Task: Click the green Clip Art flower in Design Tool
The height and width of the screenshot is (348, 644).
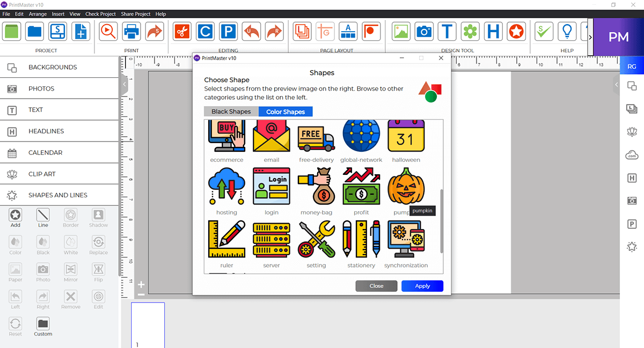Action: coord(470,31)
